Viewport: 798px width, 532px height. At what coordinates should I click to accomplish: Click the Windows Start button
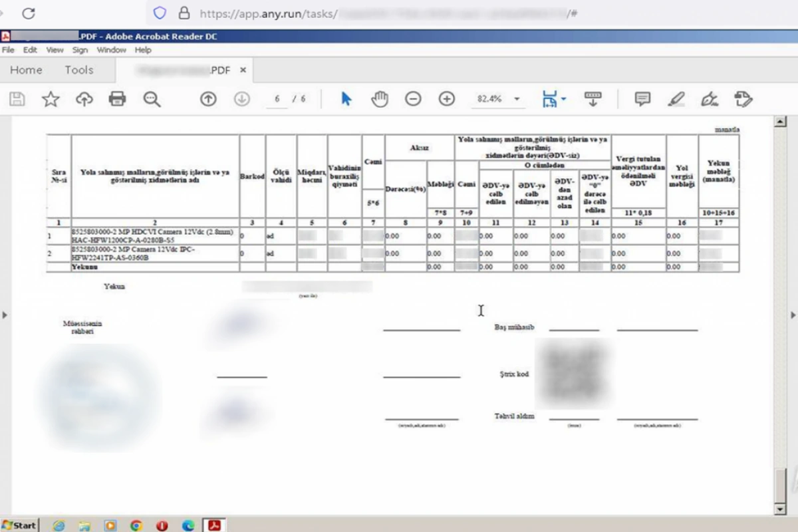pyautogui.click(x=20, y=525)
